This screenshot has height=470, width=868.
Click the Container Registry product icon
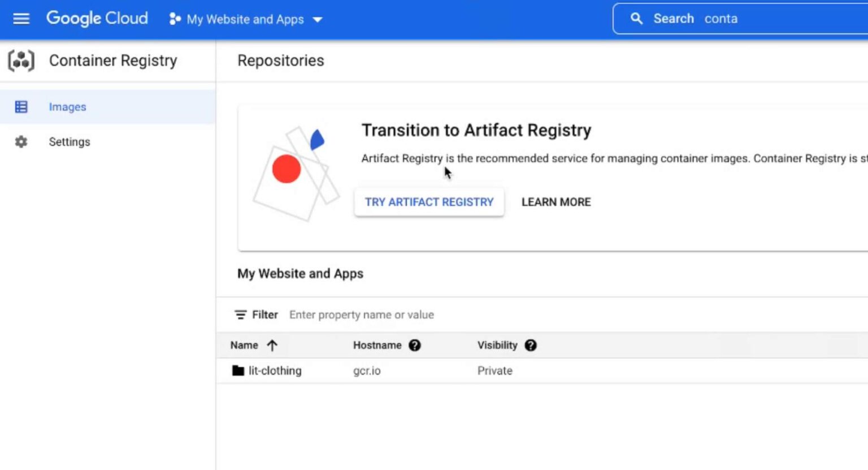pos(21,61)
